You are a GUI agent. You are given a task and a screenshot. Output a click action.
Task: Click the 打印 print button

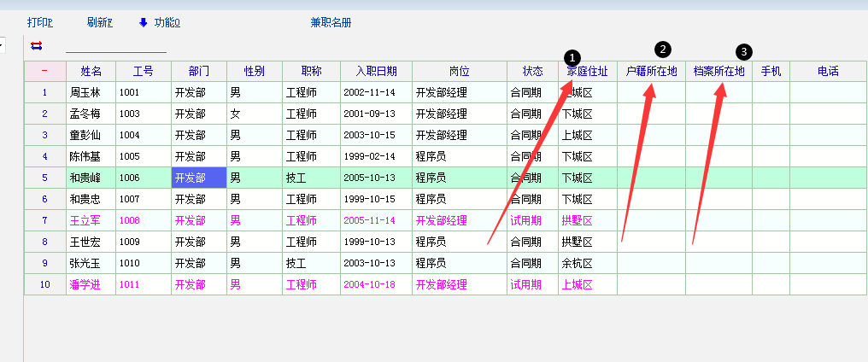coord(40,23)
